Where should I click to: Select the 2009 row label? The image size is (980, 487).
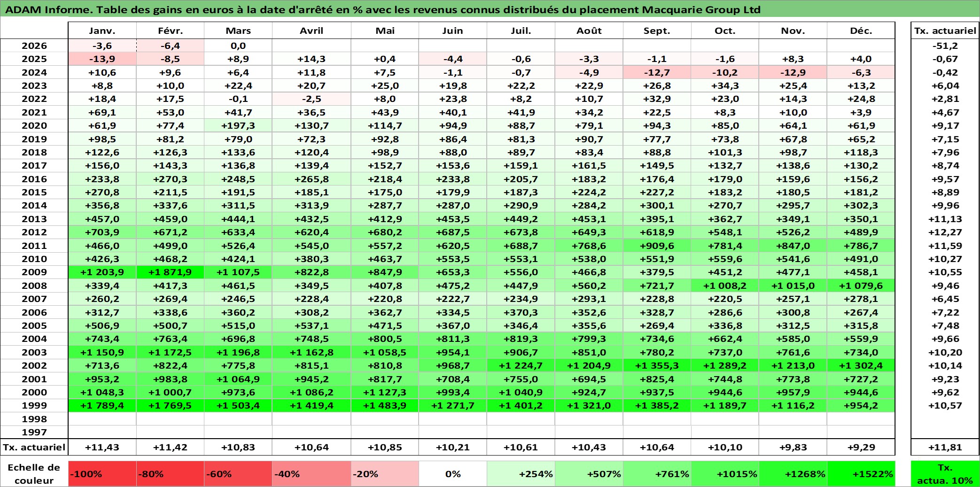tap(34, 272)
